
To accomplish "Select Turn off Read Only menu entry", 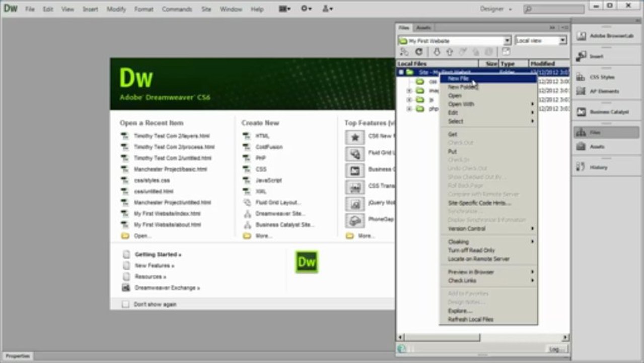I will 487,251.
